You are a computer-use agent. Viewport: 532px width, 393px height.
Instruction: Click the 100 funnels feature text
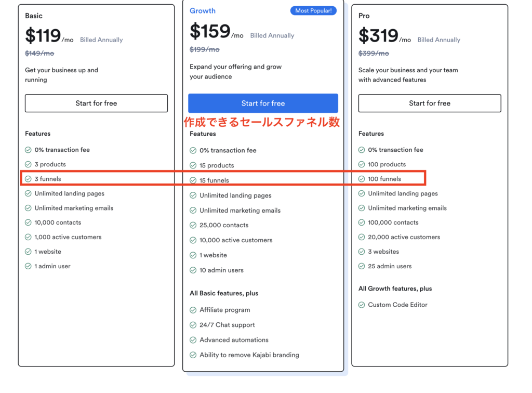384,179
